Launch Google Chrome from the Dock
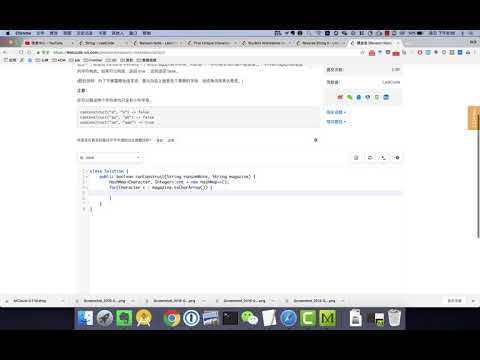This screenshot has height=360, width=480. (x=172, y=318)
